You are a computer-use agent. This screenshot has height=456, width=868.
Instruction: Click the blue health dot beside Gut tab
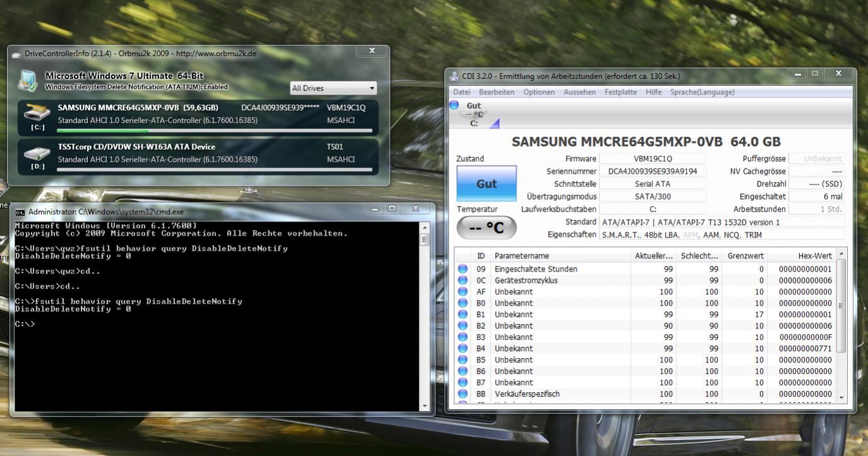coord(454,105)
